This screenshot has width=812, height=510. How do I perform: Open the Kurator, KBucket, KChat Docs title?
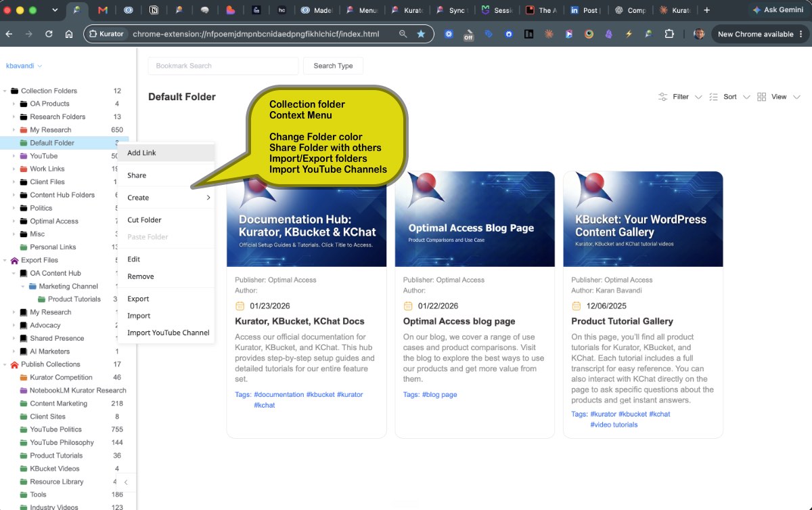pyautogui.click(x=300, y=321)
